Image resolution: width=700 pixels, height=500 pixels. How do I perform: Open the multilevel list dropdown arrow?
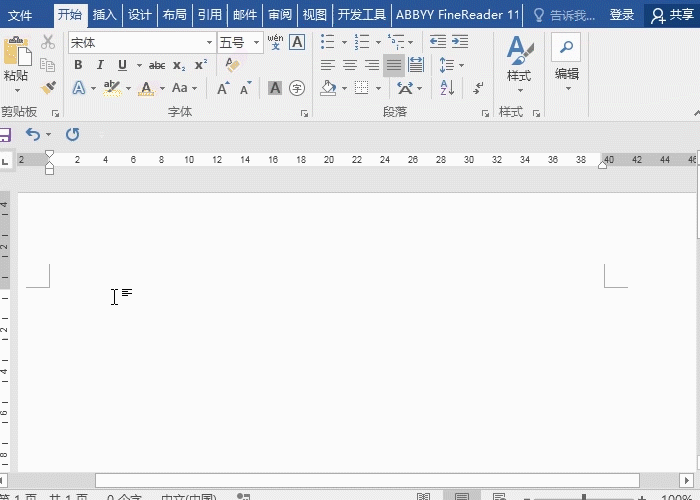(x=411, y=42)
